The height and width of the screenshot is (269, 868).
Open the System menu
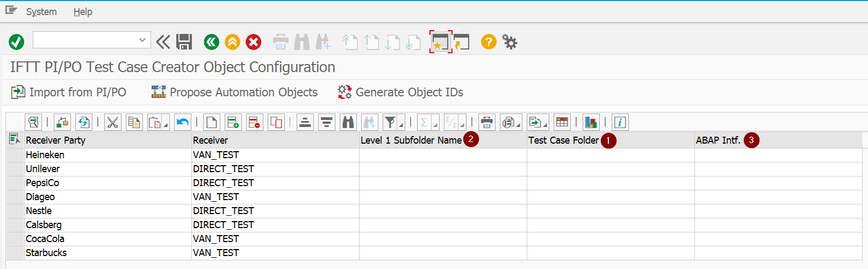41,11
